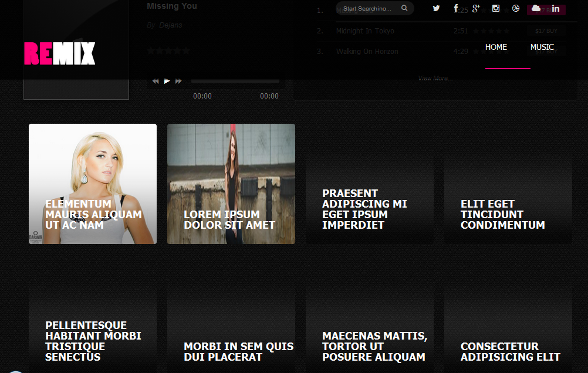The width and height of the screenshot is (588, 373).
Task: Open the MUSIC menu item
Action: [x=542, y=47]
